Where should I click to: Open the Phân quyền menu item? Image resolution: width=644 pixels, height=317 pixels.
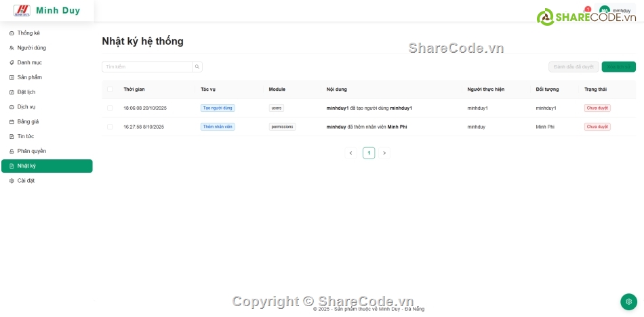pos(47,152)
